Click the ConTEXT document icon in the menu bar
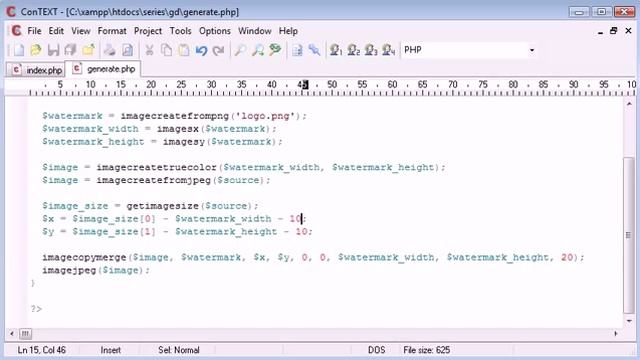Screen dimensions: 640x360 [16, 31]
